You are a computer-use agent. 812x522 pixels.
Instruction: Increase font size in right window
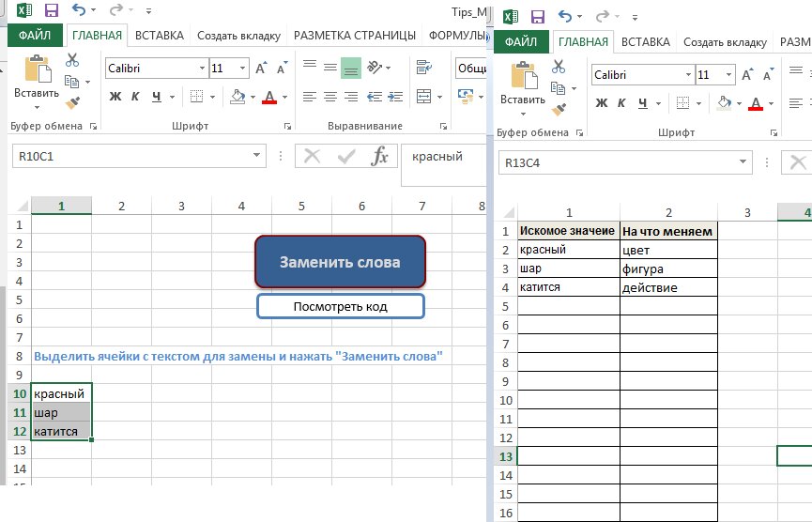[746, 75]
